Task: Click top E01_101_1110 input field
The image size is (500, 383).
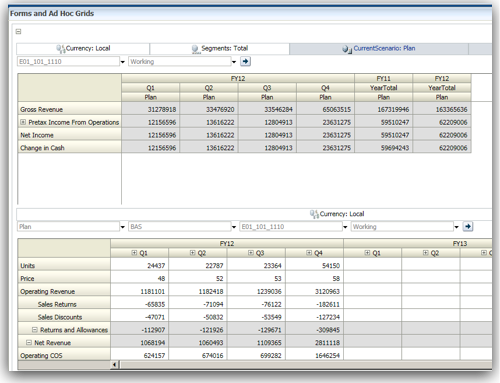Action: pyautogui.click(x=68, y=61)
